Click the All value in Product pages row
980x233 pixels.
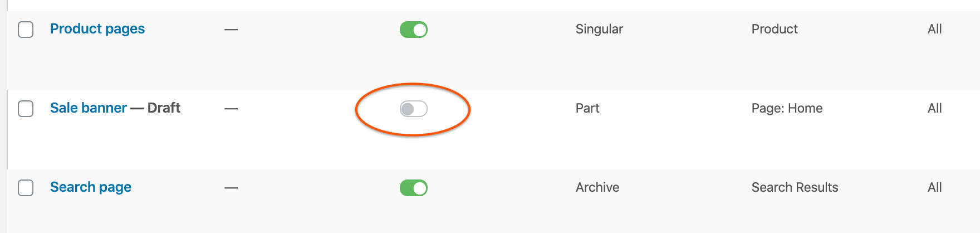click(934, 29)
